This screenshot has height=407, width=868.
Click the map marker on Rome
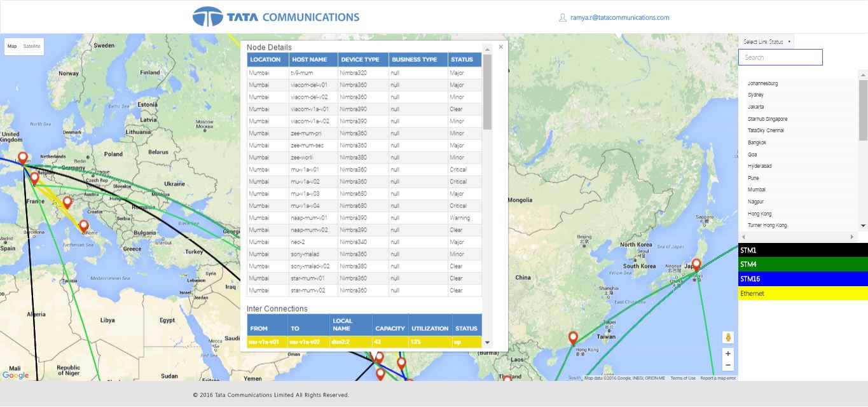point(83,225)
